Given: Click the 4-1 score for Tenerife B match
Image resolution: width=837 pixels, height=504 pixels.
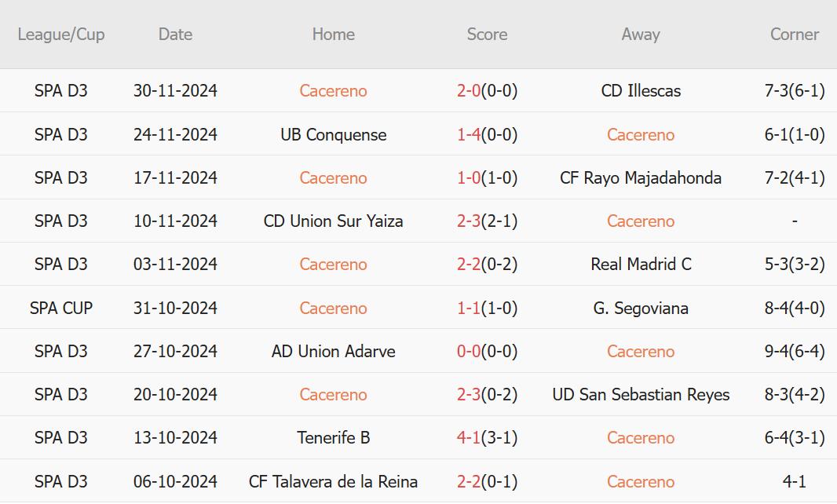Looking at the screenshot, I should tap(469, 438).
